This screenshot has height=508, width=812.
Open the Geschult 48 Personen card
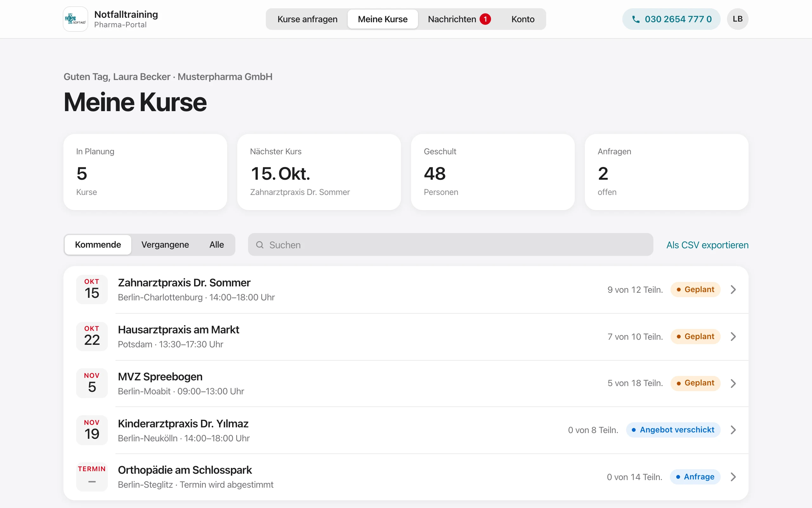(493, 172)
